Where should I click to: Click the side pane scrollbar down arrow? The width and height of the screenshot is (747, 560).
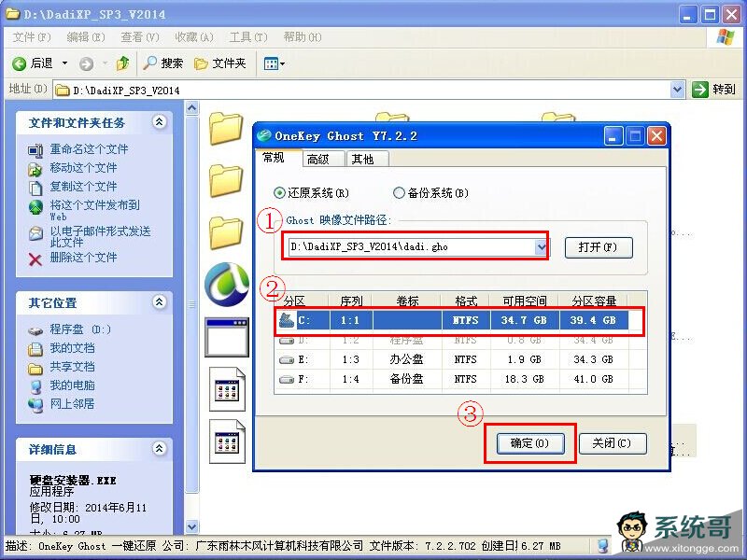click(x=191, y=526)
